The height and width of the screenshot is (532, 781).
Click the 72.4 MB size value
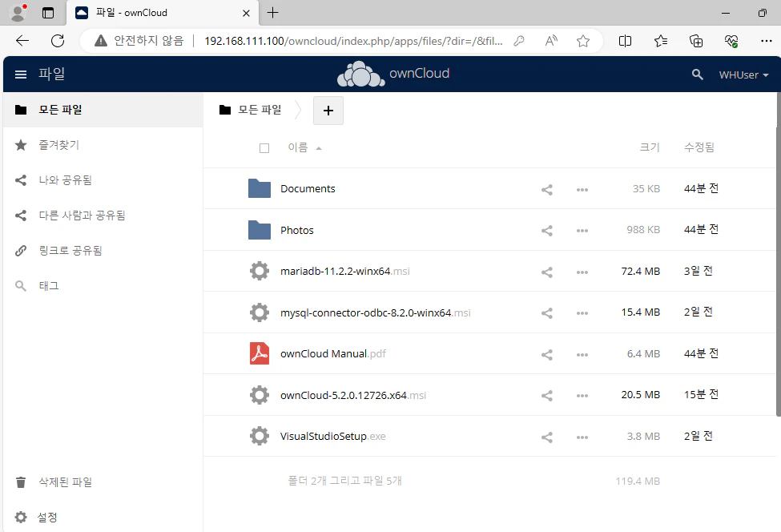640,271
